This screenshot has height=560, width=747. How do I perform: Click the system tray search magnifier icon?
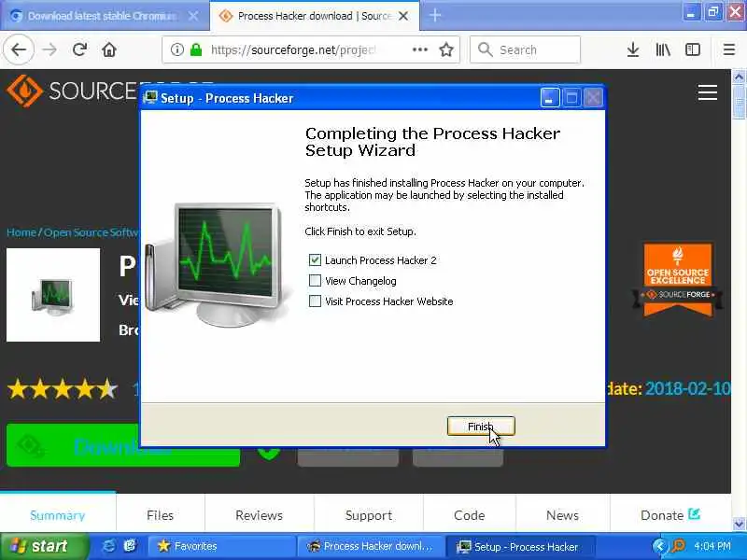point(678,546)
